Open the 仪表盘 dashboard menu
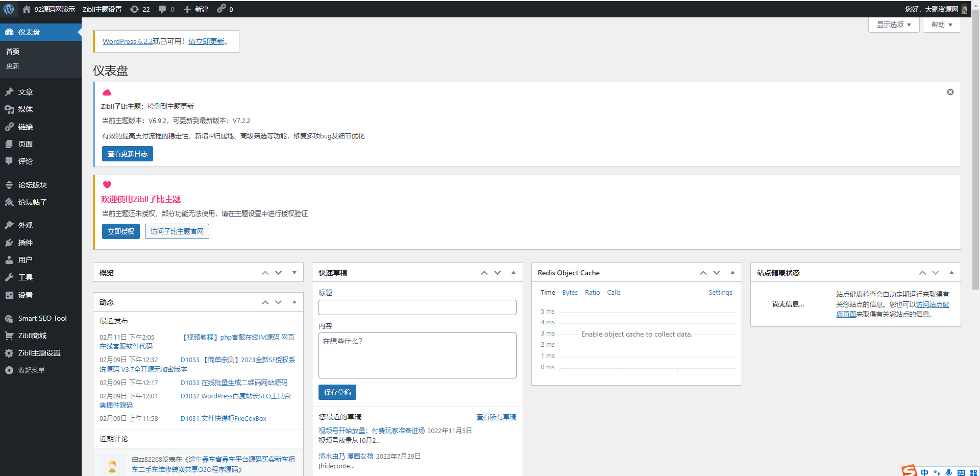Viewport: 980px width, 476px height. pyautogui.click(x=41, y=32)
